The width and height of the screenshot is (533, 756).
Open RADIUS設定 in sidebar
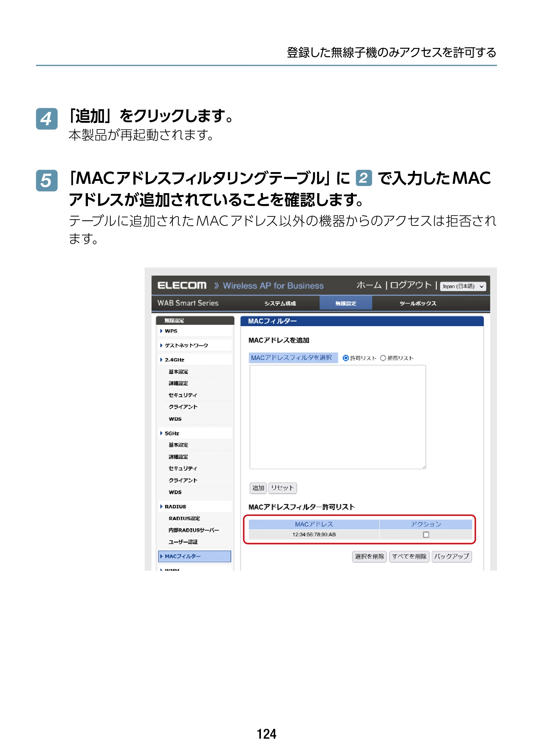pos(184,518)
